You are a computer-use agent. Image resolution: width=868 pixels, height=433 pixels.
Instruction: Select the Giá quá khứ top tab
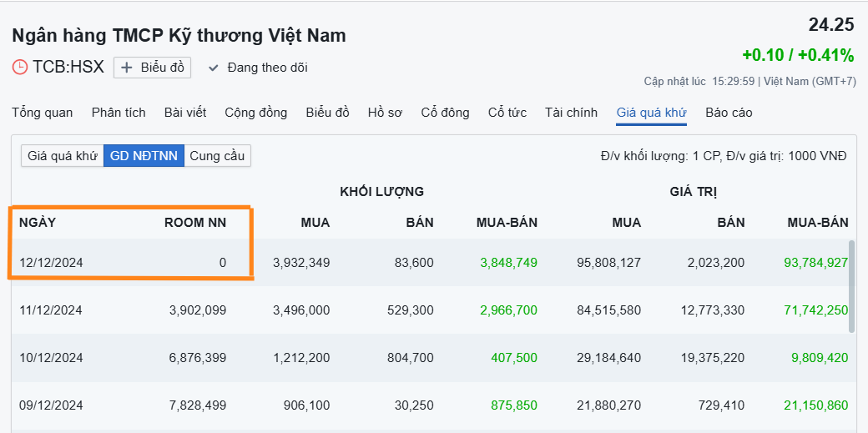pyautogui.click(x=652, y=113)
